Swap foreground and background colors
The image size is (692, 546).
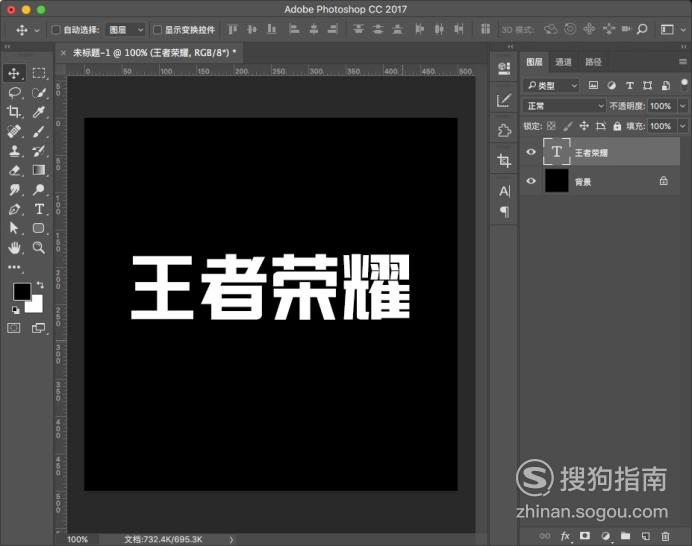point(40,285)
